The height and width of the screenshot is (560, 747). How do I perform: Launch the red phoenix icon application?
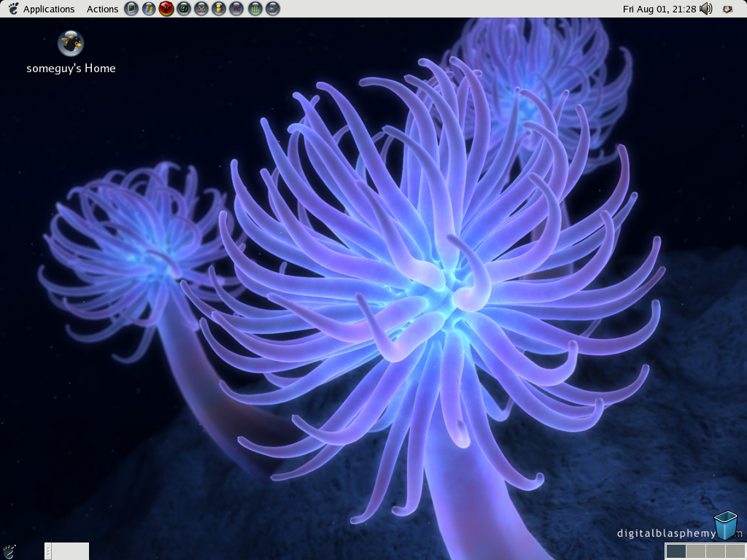pyautogui.click(x=166, y=9)
